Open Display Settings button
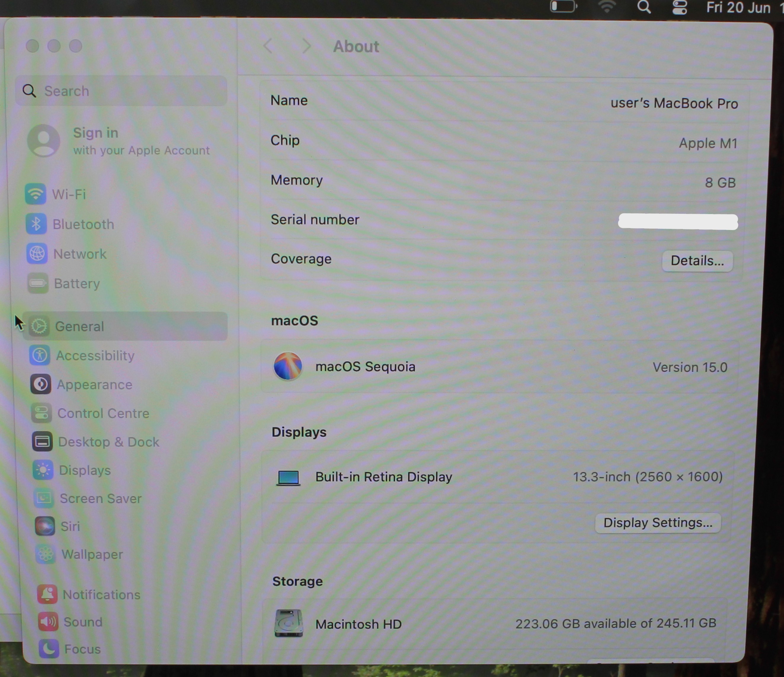Screen dimensions: 784x677 tap(657, 523)
